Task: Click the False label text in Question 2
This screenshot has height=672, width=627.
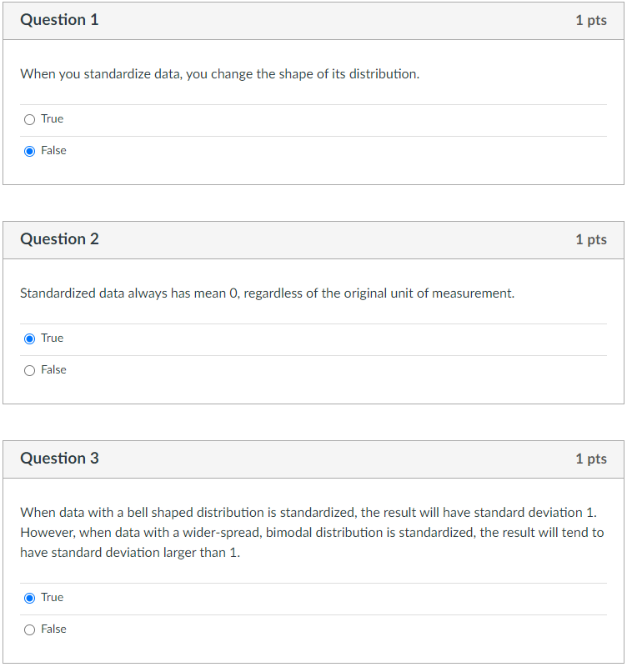Action: pyautogui.click(x=53, y=369)
